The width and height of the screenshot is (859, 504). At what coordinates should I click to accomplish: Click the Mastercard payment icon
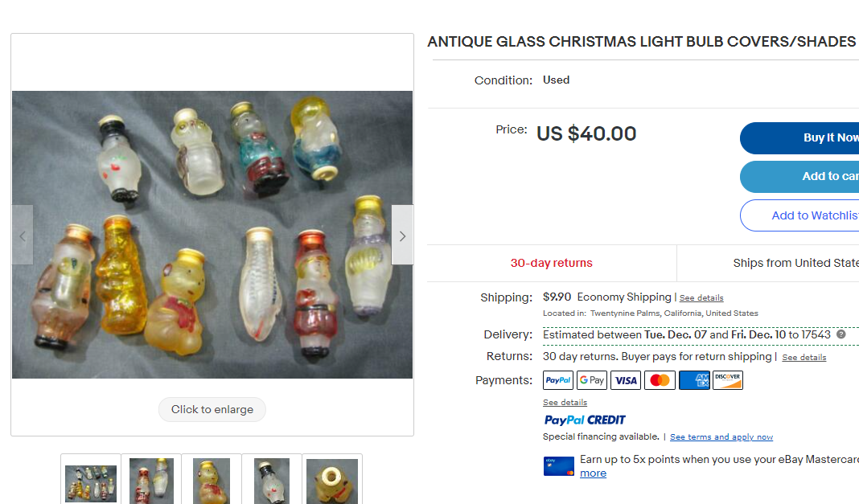coord(660,380)
